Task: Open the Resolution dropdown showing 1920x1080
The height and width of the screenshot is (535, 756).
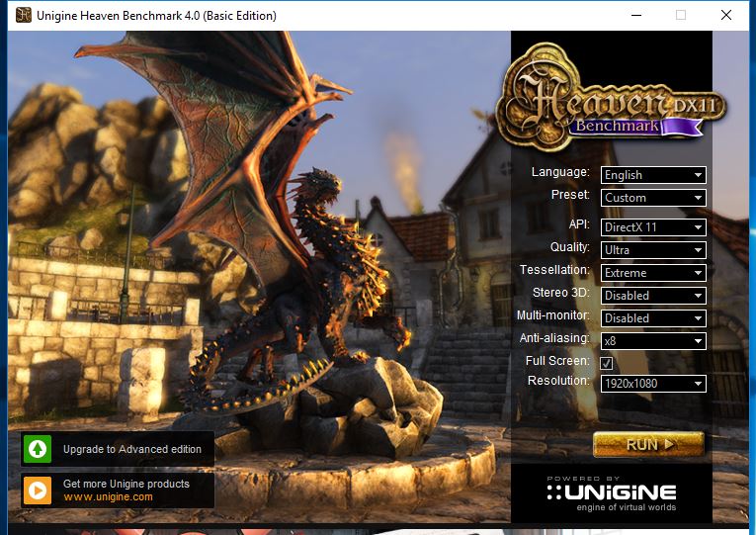Action: [x=653, y=384]
